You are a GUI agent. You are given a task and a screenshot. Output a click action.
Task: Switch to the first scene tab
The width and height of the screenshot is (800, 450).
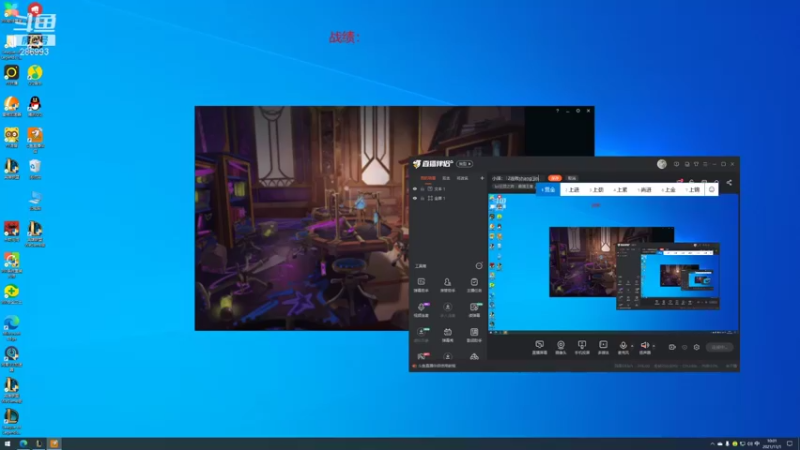point(428,178)
